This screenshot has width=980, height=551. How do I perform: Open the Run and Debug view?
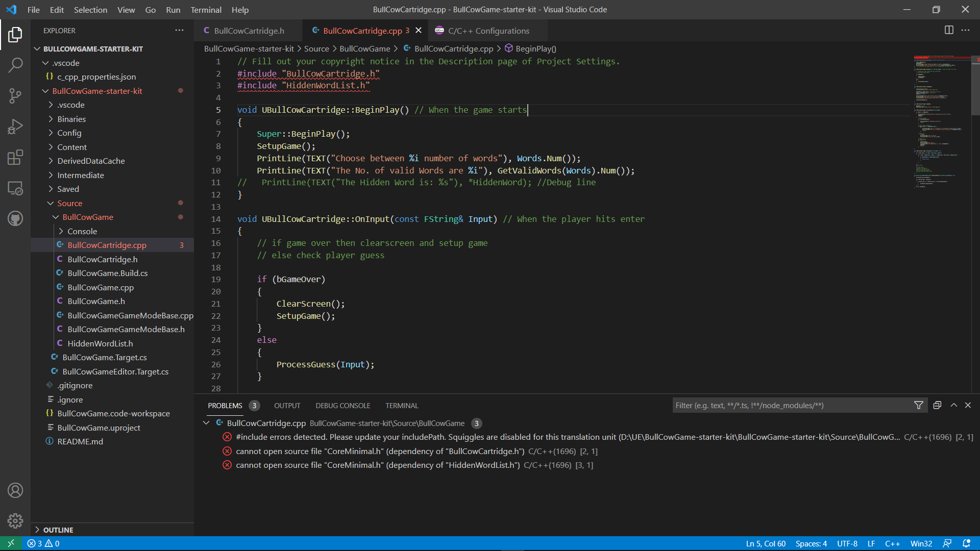click(15, 126)
